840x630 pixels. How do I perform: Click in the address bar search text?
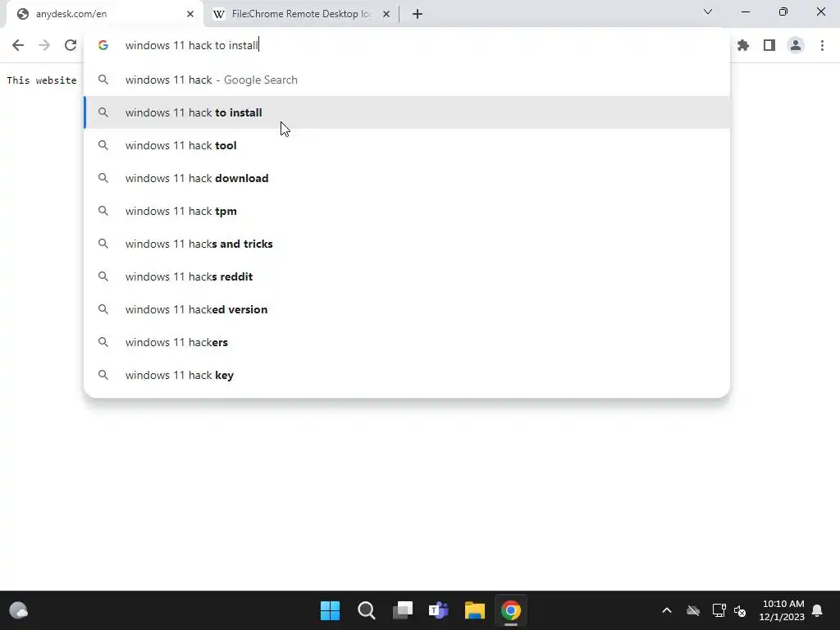192,46
